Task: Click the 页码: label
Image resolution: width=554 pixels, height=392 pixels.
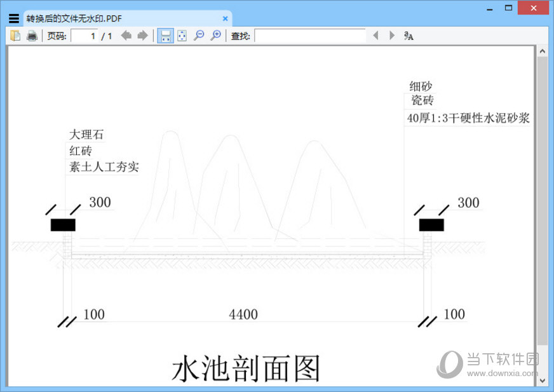Action: click(x=57, y=36)
